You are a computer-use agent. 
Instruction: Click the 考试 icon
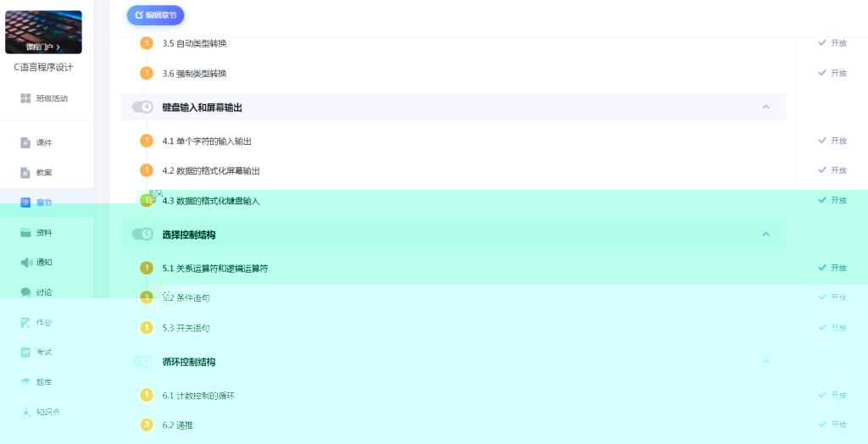(x=25, y=352)
